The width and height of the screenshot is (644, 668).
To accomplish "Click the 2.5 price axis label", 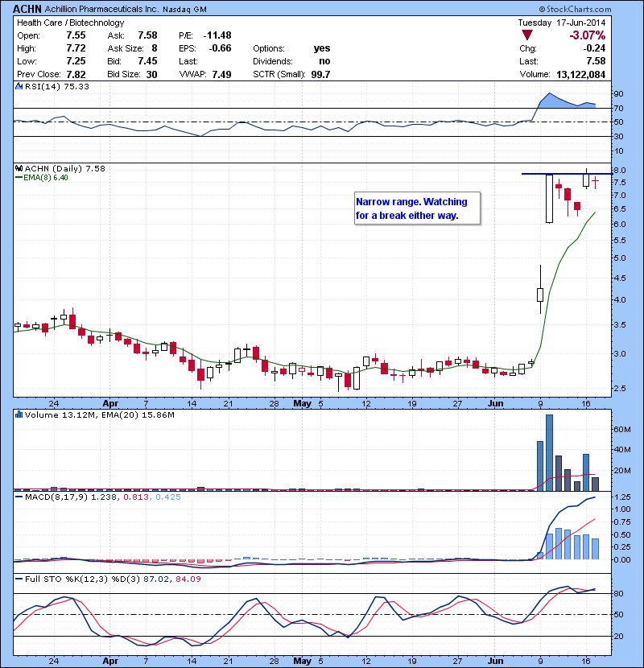I will [620, 388].
